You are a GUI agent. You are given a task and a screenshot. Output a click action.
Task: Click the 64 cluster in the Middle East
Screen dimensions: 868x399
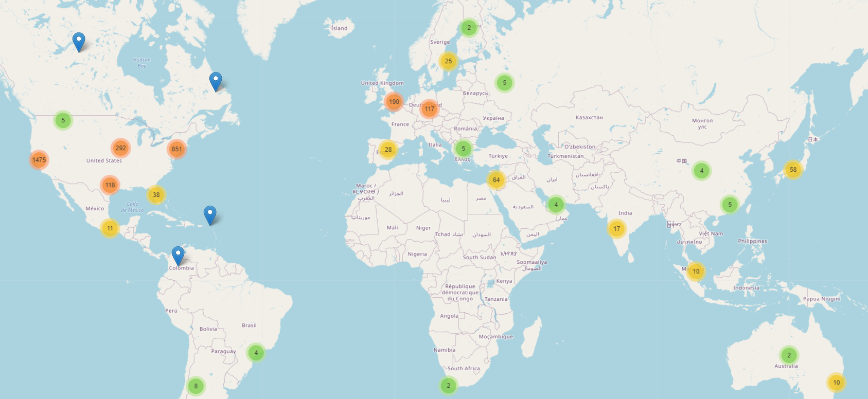[496, 180]
